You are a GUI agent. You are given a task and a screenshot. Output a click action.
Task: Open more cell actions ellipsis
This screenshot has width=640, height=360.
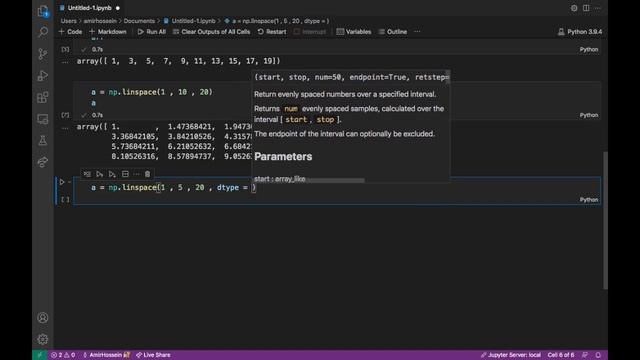click(x=136, y=174)
